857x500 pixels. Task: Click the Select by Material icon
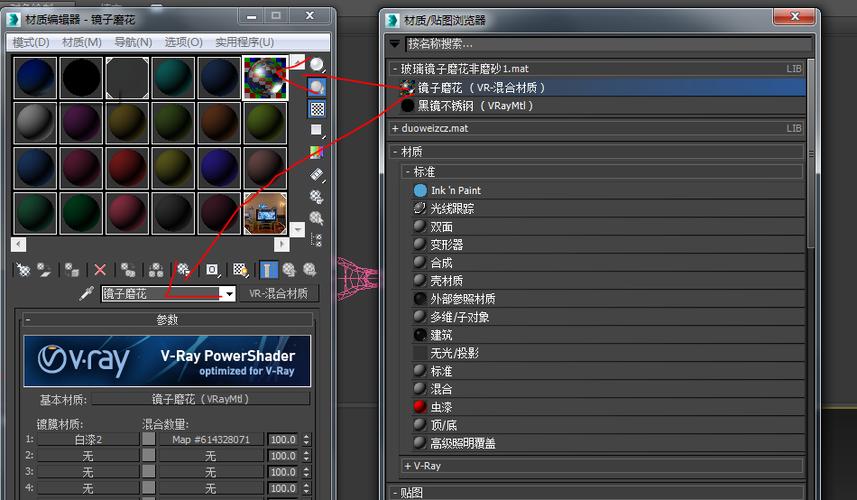316,218
